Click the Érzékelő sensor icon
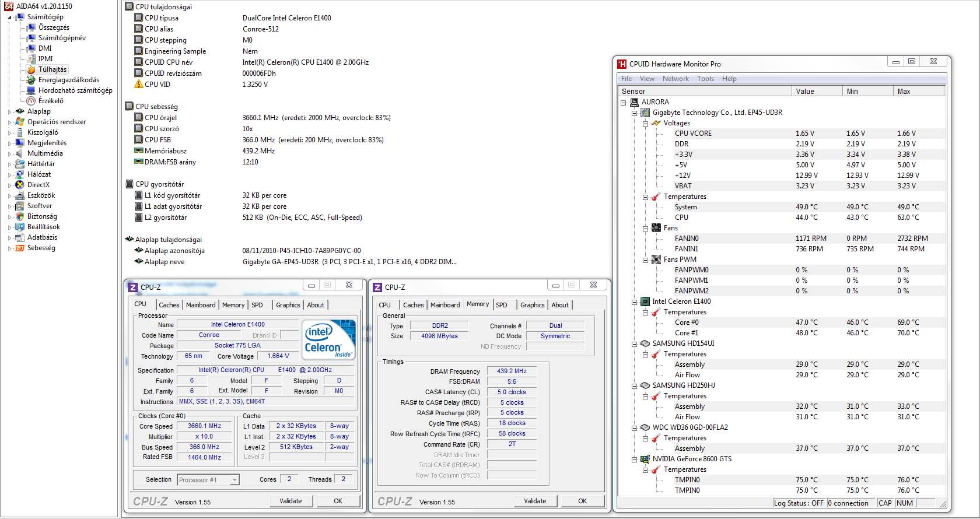 pos(32,101)
